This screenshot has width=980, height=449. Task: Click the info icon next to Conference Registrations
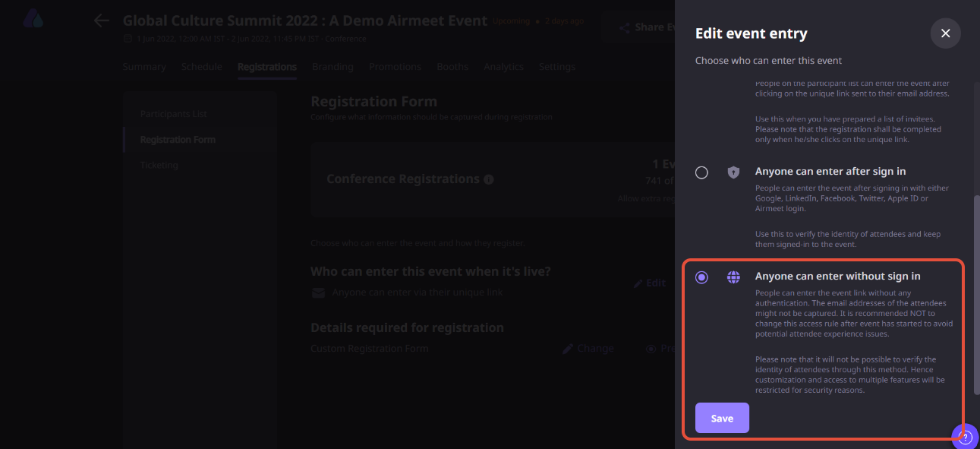click(489, 179)
